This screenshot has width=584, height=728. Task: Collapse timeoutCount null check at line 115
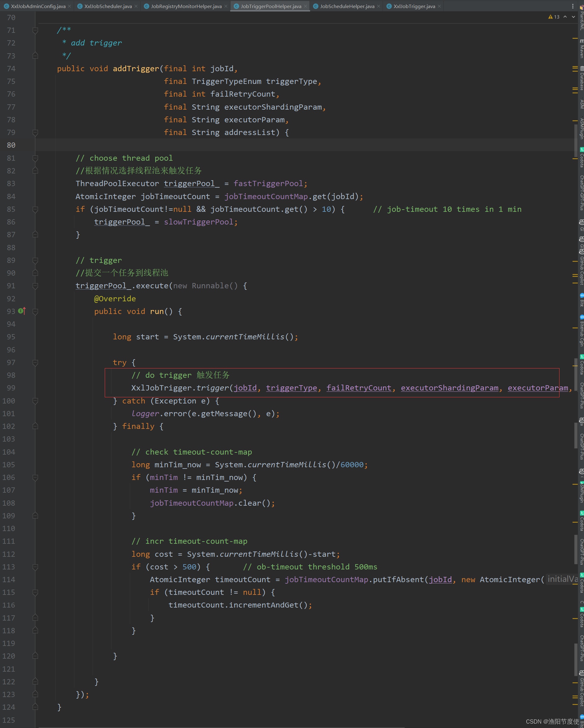tap(35, 593)
